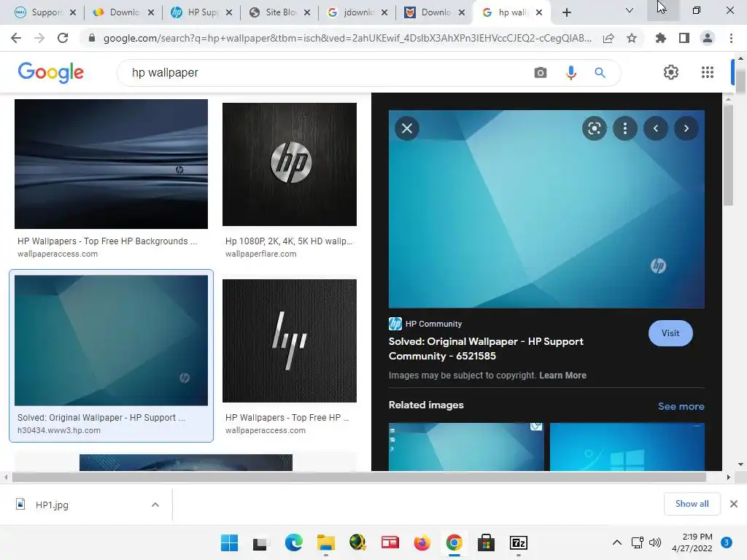Image resolution: width=747 pixels, height=560 pixels.
Task: Start voice search with microphone icon
Action: (x=570, y=73)
